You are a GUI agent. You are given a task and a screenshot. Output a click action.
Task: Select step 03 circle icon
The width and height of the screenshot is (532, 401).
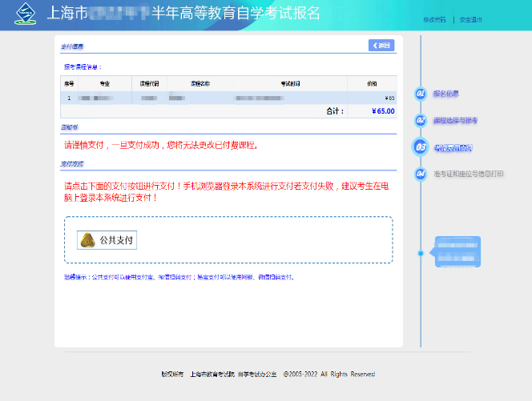coord(421,147)
